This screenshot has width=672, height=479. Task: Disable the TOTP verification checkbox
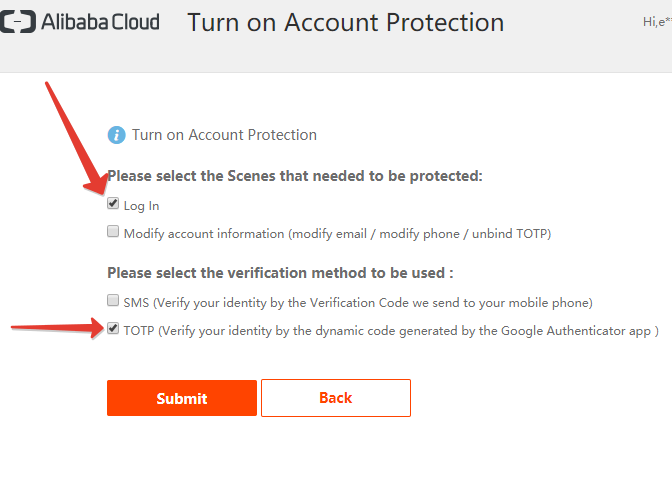[x=113, y=328]
